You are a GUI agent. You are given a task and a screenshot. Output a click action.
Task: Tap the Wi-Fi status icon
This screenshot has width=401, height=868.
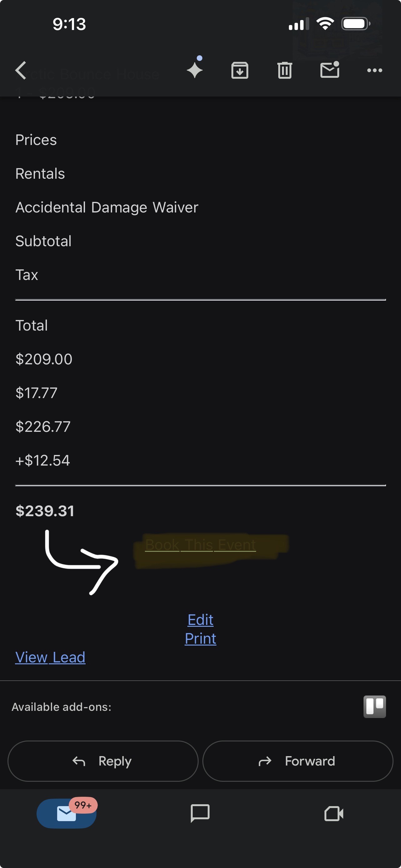coord(325,24)
